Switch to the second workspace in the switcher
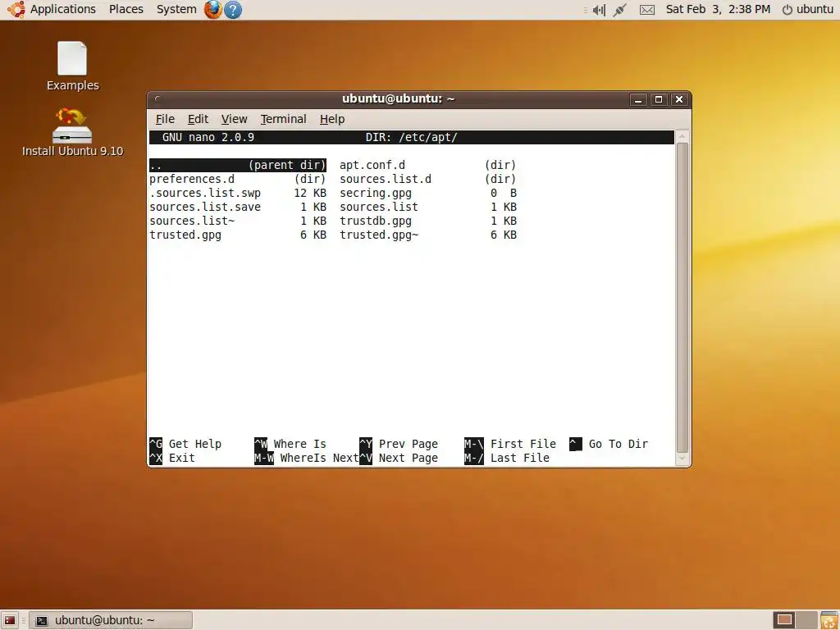Viewport: 840px width, 630px height. point(806,620)
